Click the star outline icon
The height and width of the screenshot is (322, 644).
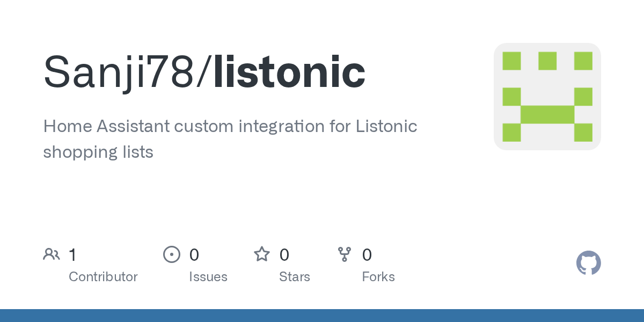coord(262,254)
